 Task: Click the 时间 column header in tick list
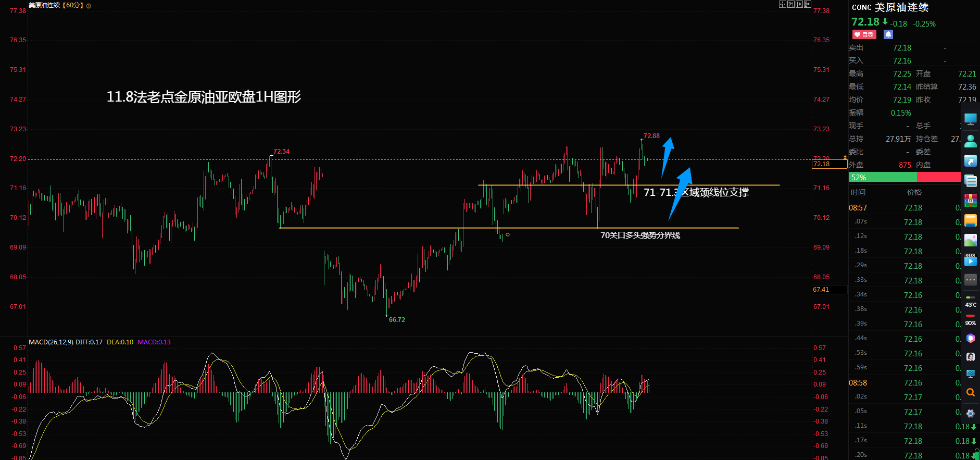(x=858, y=192)
